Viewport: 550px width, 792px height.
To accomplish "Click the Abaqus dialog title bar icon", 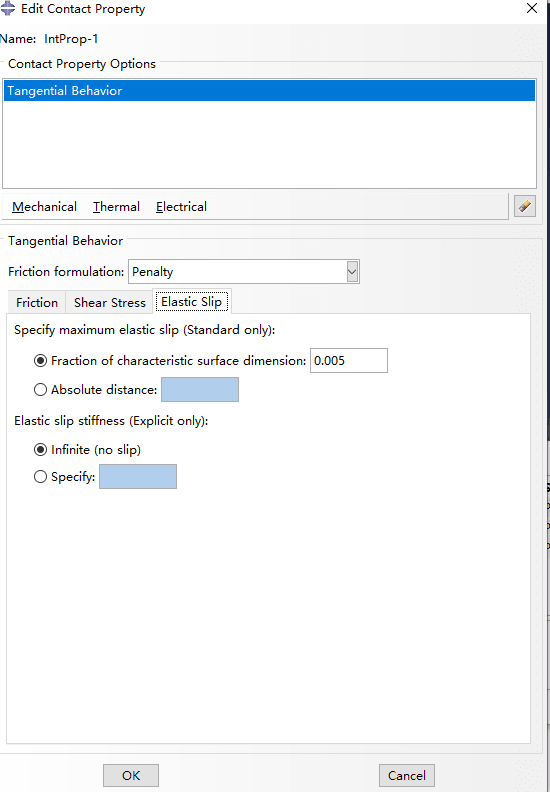I will coord(8,9).
